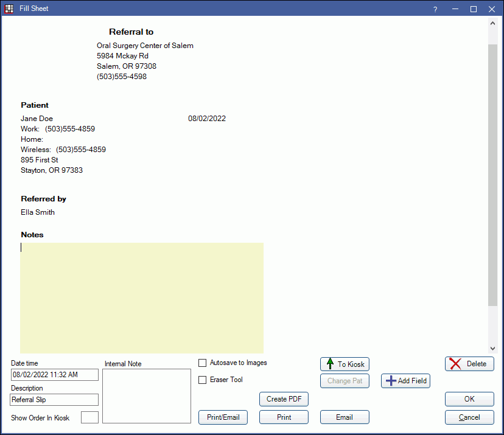This screenshot has height=435, width=504.
Task: Focus the Internal Note text box
Action: pyautogui.click(x=147, y=395)
